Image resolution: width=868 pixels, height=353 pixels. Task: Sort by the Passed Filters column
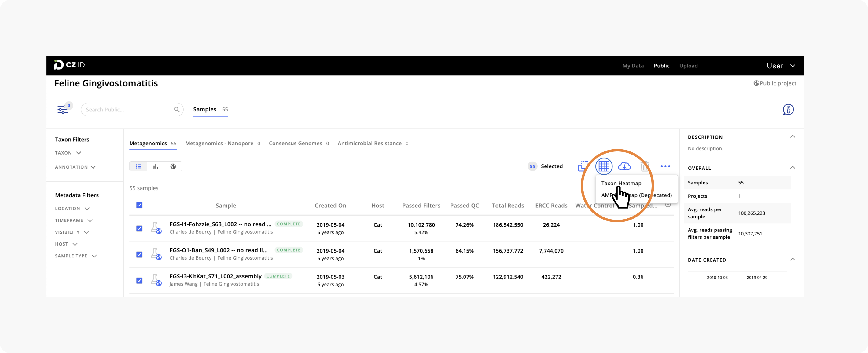[421, 206]
